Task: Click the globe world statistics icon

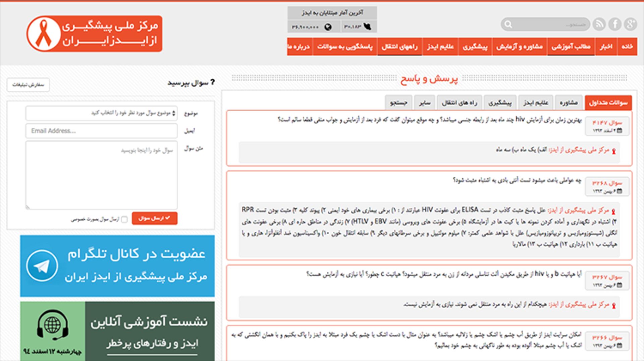Action: (328, 27)
